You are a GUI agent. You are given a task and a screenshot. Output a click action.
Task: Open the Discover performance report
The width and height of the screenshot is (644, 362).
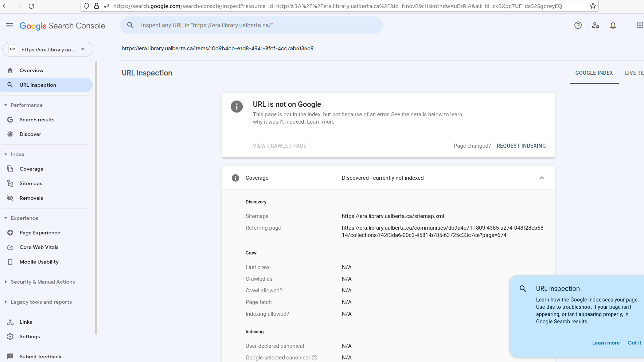click(x=30, y=134)
